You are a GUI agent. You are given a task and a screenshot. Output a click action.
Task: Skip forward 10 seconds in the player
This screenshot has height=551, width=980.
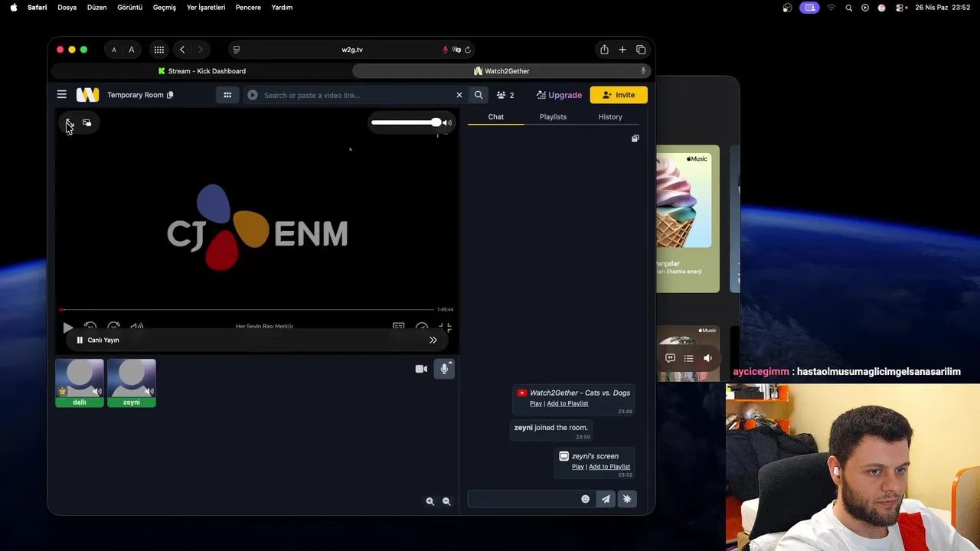tap(113, 327)
